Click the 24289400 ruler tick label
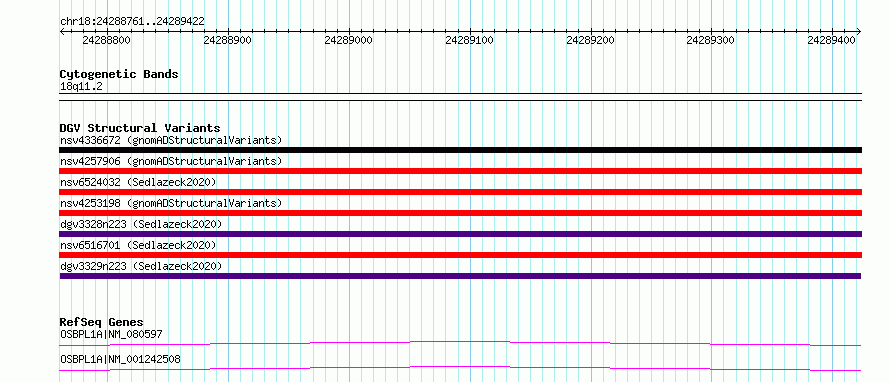The height and width of the screenshot is (382, 890). coord(832,40)
